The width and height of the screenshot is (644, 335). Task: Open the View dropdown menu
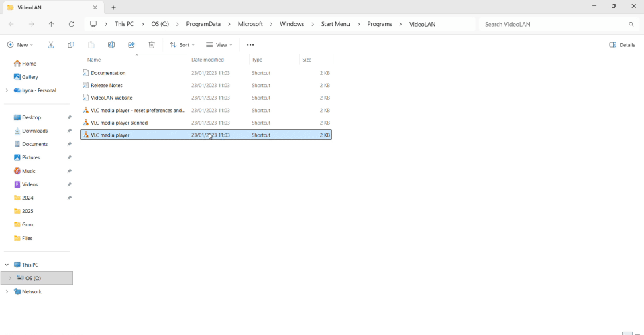[x=219, y=45]
